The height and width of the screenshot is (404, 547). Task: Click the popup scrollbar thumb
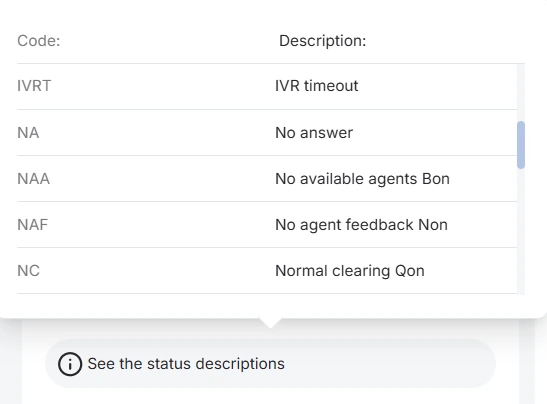coord(521,145)
